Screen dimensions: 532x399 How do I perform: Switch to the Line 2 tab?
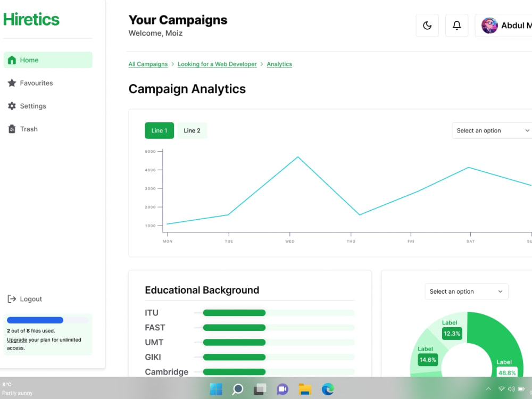(192, 131)
